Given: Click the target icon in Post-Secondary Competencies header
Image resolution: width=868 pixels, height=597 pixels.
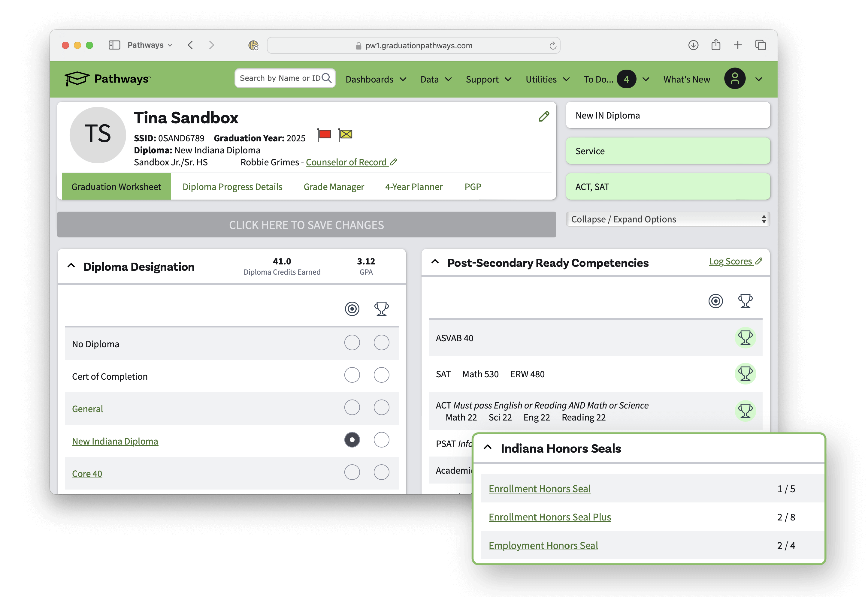Looking at the screenshot, I should pyautogui.click(x=715, y=301).
